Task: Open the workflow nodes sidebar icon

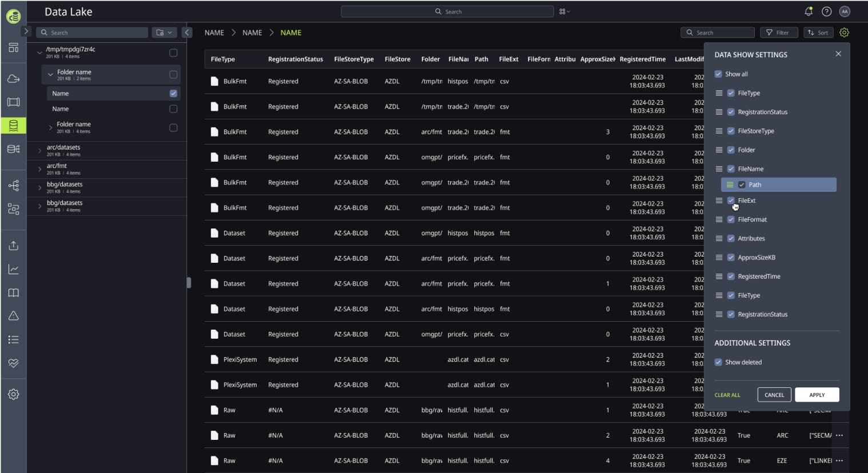Action: pos(14,185)
